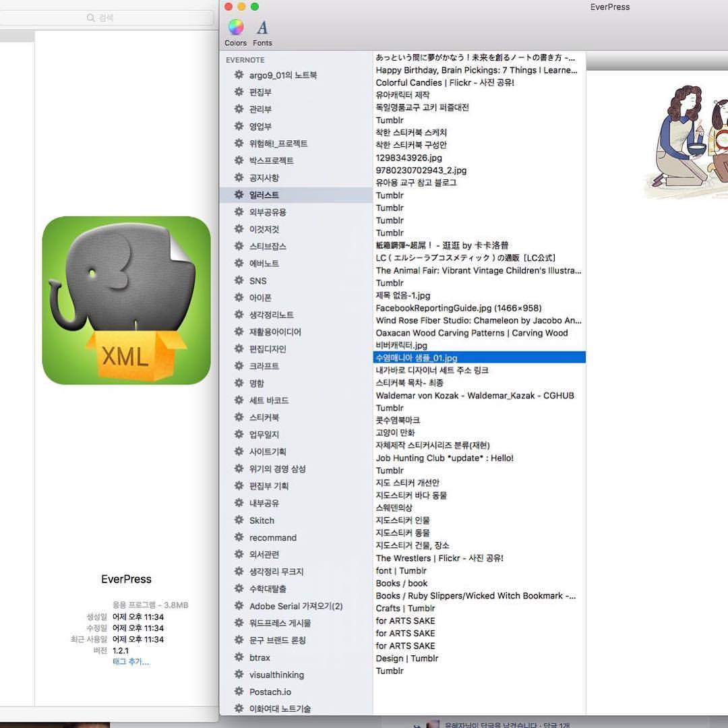Click the gear icon beside 편집부 notebook
The width and height of the screenshot is (728, 728).
(x=239, y=92)
